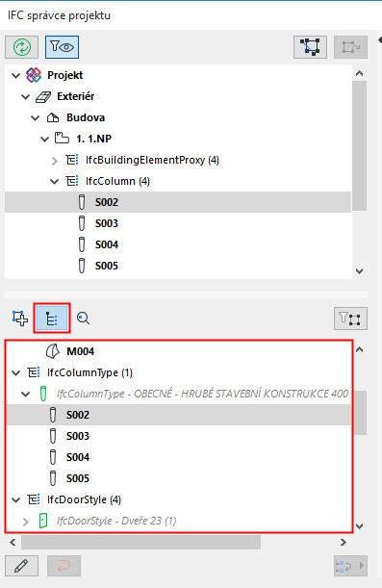Click horizontal scrollbar left arrow
The height and width of the screenshot is (588, 382).
point(13,542)
